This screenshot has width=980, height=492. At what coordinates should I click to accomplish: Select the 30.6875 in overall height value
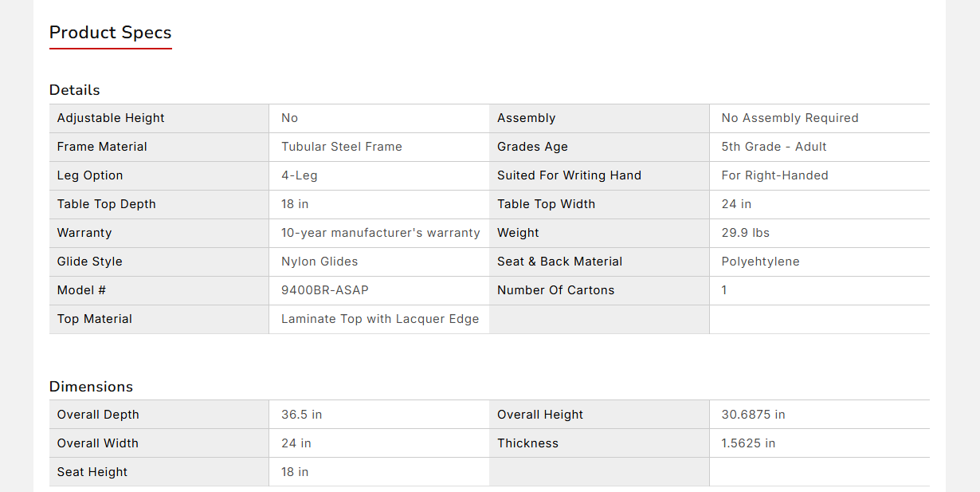753,415
